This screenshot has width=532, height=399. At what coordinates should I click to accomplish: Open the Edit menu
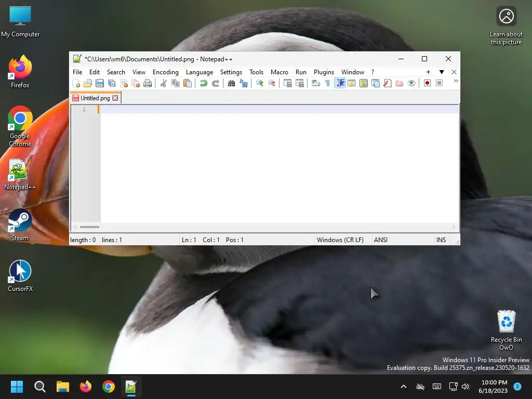[x=95, y=72]
